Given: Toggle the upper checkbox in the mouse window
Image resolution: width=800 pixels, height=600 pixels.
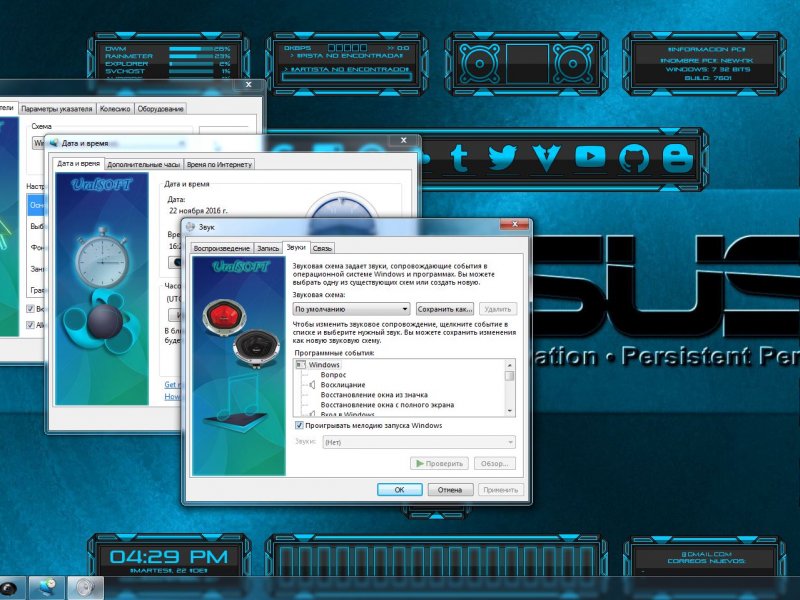Looking at the screenshot, I should 30,309.
